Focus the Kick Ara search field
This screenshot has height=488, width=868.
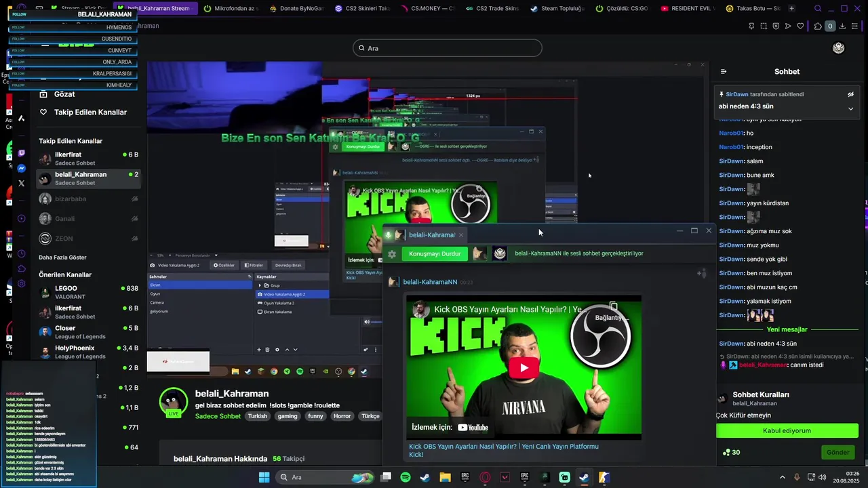click(x=448, y=48)
